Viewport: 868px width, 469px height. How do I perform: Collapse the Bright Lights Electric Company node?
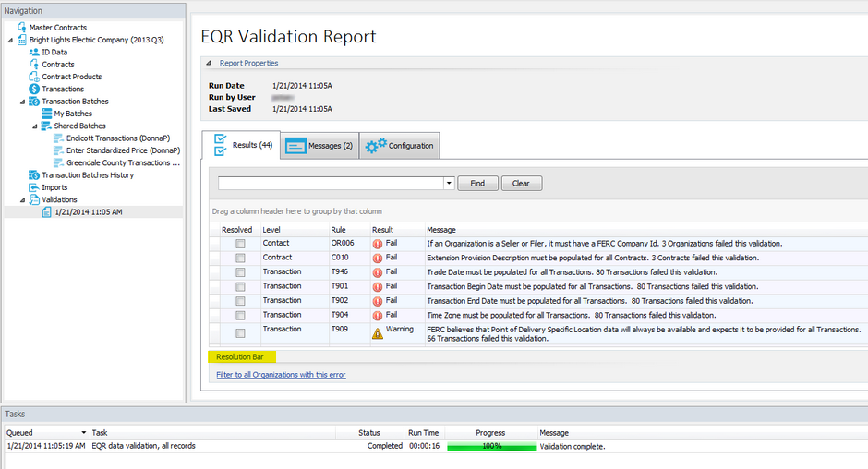[10, 40]
